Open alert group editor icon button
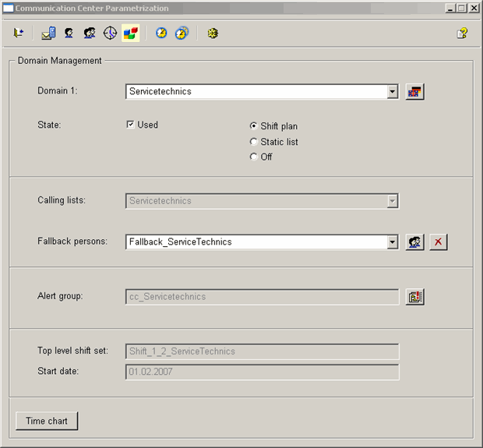The height and width of the screenshot is (448, 483). tap(414, 297)
